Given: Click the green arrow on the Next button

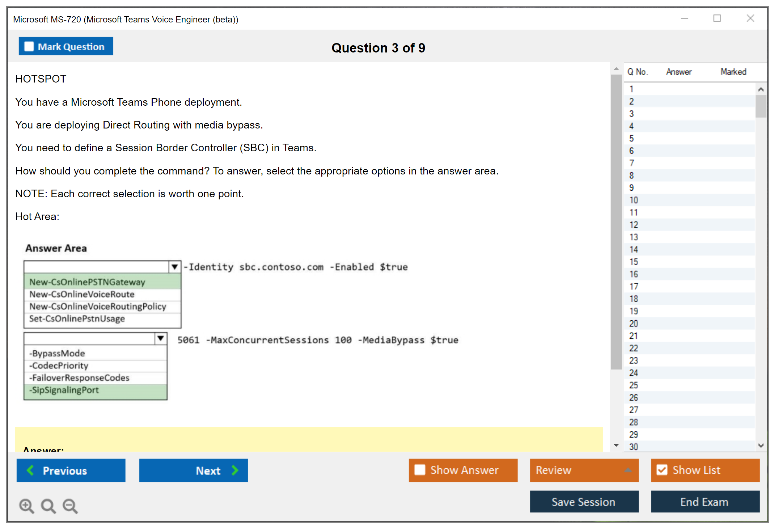Looking at the screenshot, I should click(235, 470).
